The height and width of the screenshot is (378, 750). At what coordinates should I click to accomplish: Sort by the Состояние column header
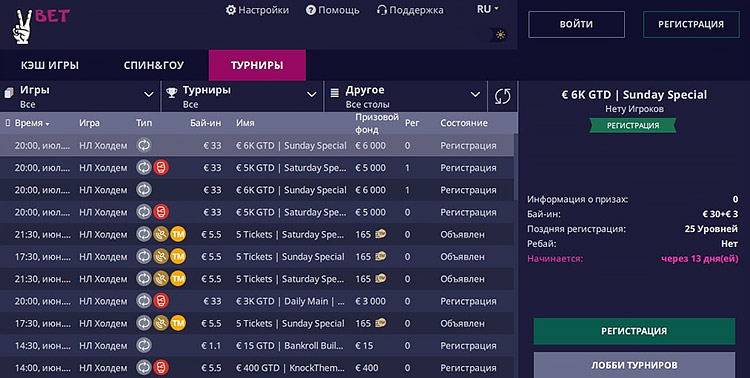pyautogui.click(x=464, y=123)
